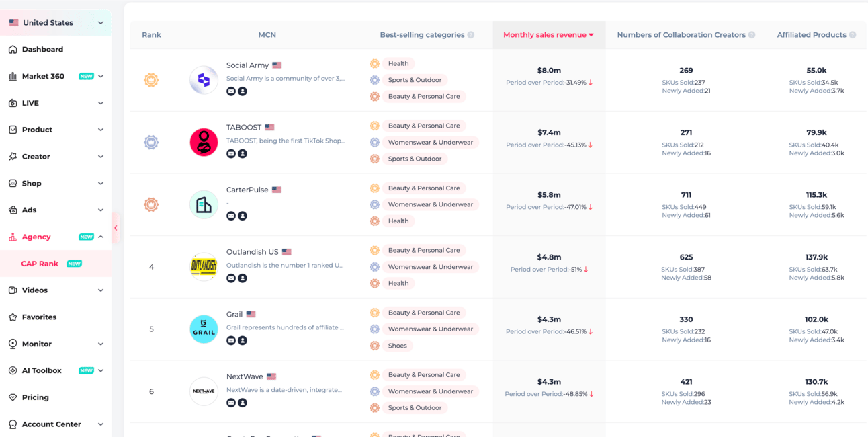This screenshot has width=868, height=437.
Task: Open the Dashboard home icon in sidebar
Action: point(13,49)
